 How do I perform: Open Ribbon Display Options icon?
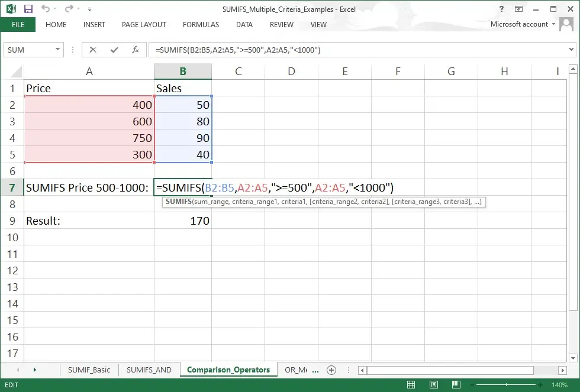(518, 9)
